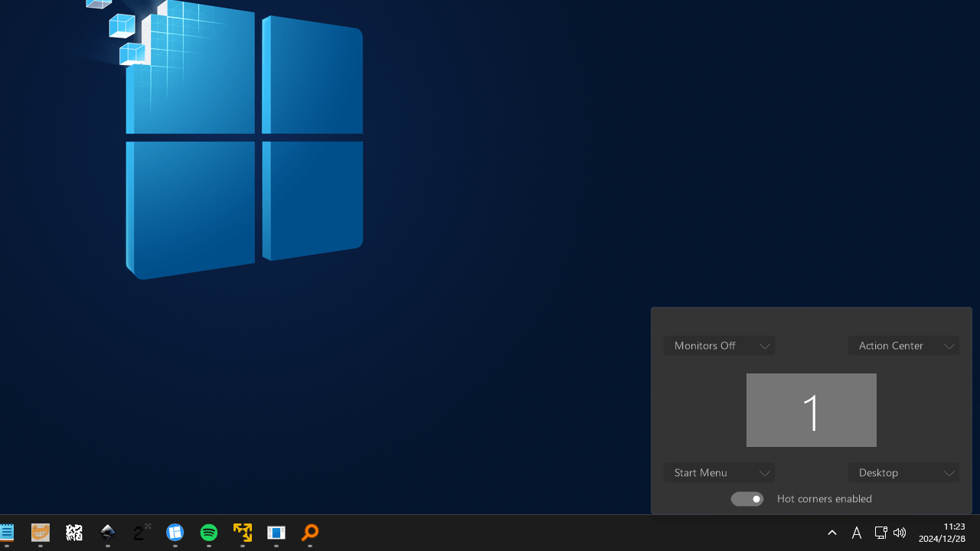The width and height of the screenshot is (980, 551).
Task: Open the volume speaker tray icon
Action: 900,533
